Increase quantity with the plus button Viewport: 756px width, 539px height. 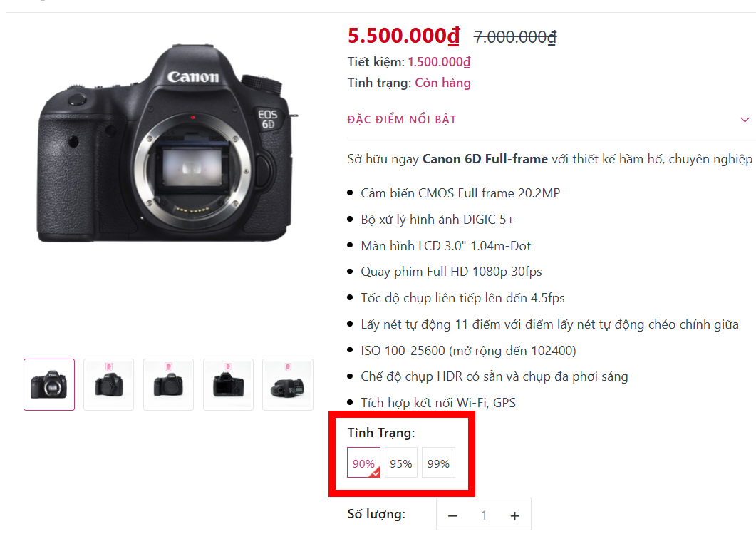[515, 515]
